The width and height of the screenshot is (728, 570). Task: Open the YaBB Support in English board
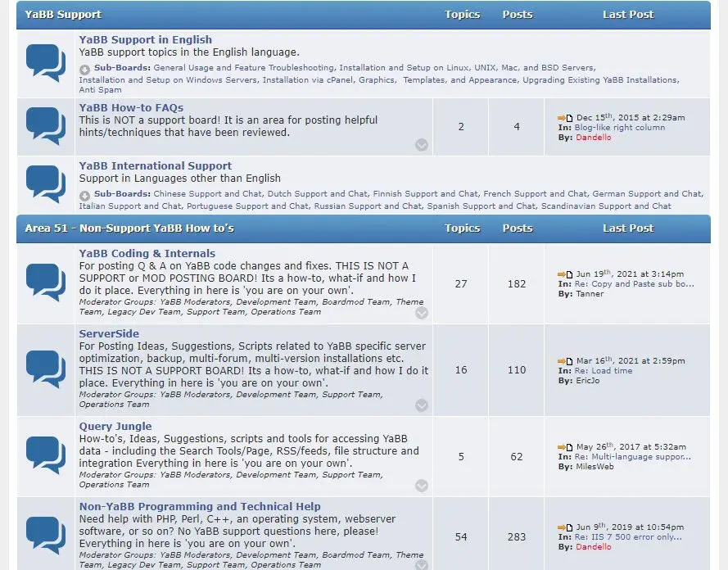tap(145, 40)
